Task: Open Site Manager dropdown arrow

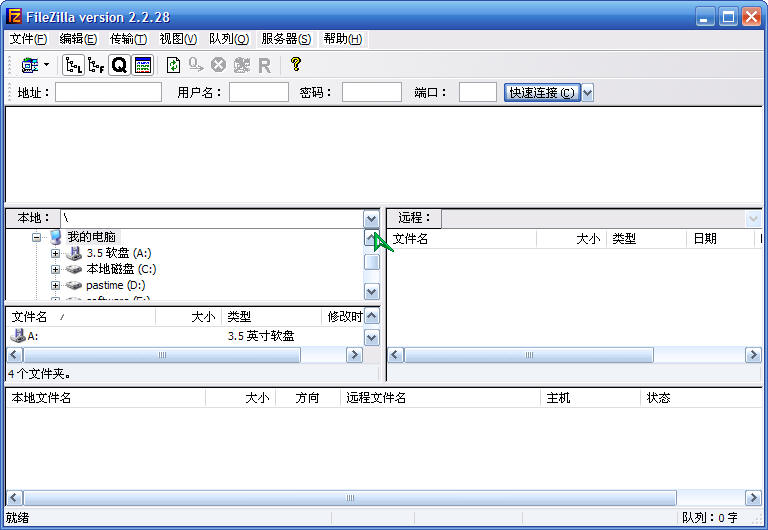Action: pyautogui.click(x=47, y=65)
